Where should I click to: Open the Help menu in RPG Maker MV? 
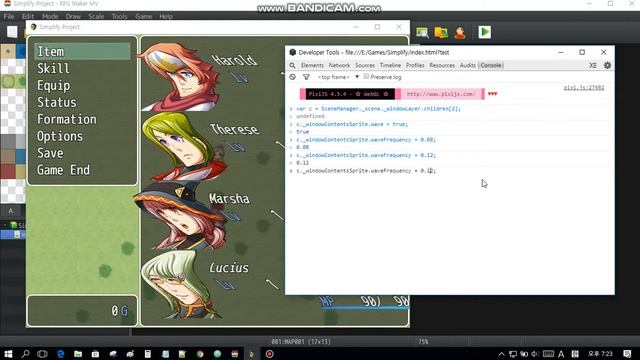[x=166, y=16]
